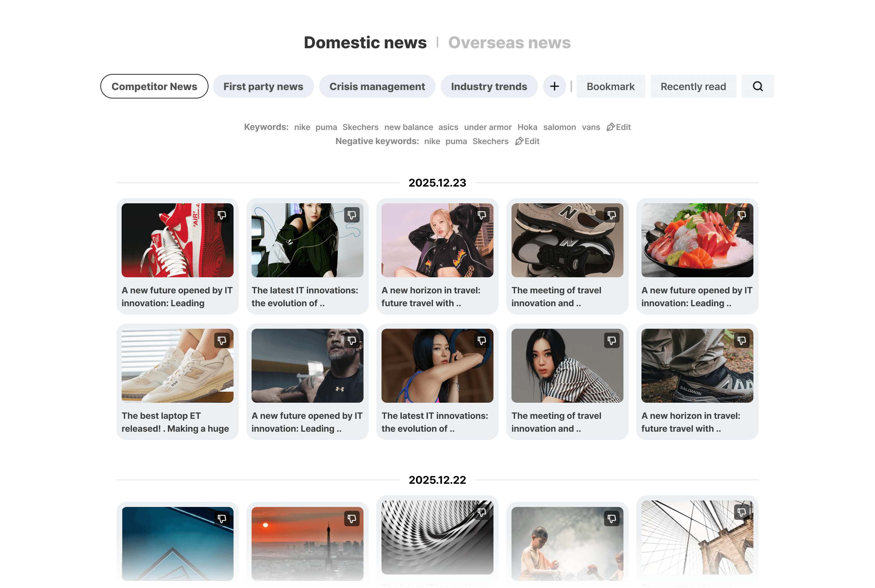This screenshot has height=588, width=875.
Task: Dislike the beige 550 sneakers article
Action: 222,341
